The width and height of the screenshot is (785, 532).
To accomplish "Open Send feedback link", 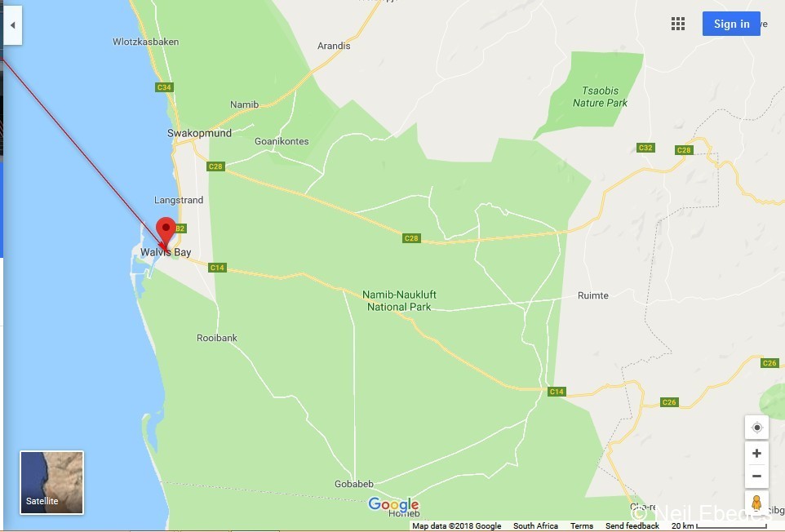I will pyautogui.click(x=632, y=526).
